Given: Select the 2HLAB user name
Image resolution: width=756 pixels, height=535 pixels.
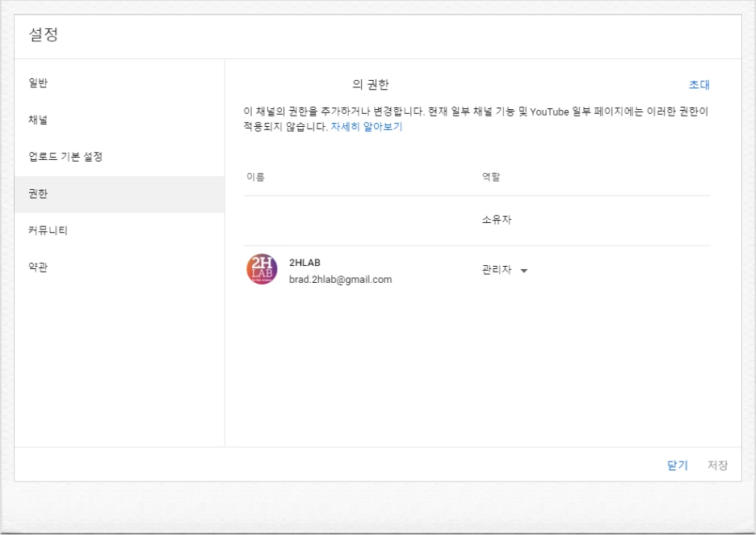Looking at the screenshot, I should pyautogui.click(x=304, y=263).
